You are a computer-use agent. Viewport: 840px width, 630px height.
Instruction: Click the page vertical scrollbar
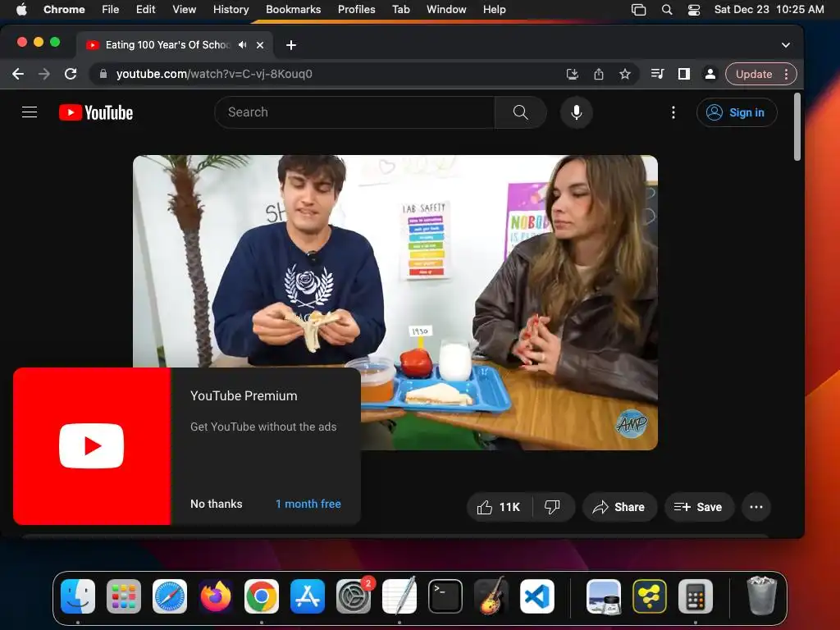click(x=797, y=126)
